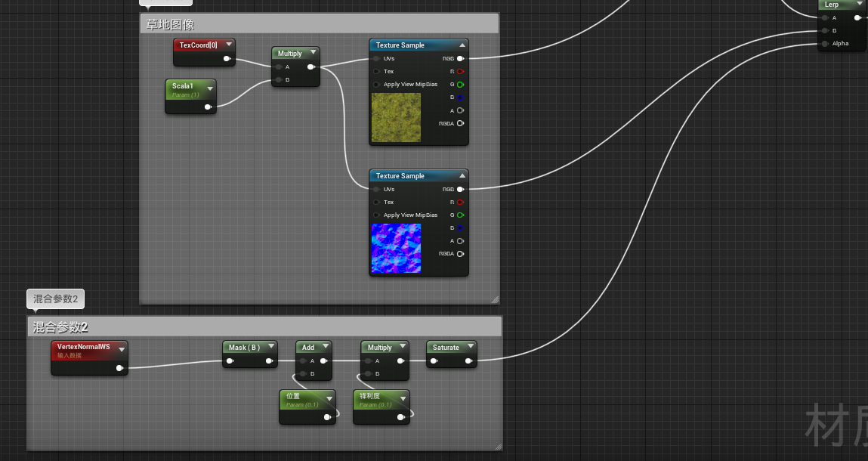Select the Lerp node title
The height and width of the screenshot is (461, 868).
[832, 5]
